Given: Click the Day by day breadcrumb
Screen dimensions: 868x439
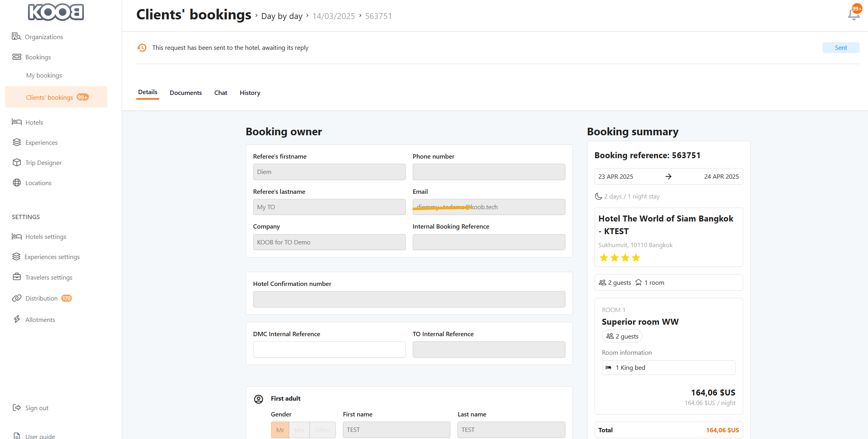Looking at the screenshot, I should [x=281, y=16].
